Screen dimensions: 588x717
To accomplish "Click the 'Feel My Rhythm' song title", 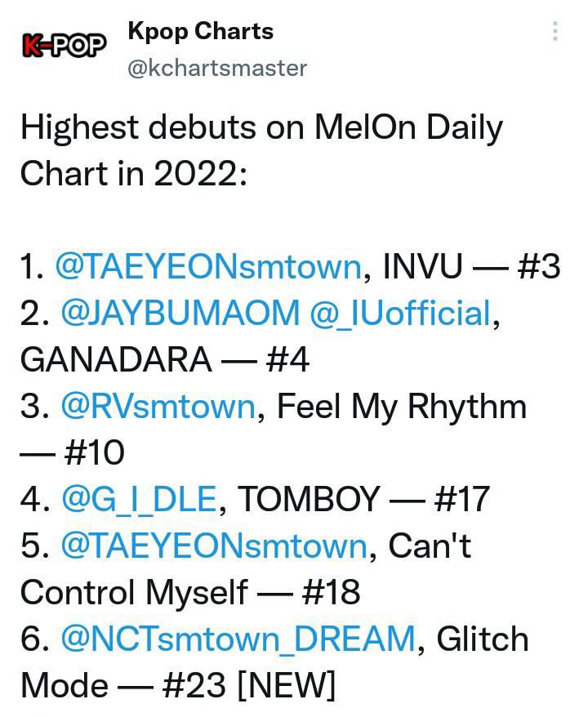I will pyautogui.click(x=402, y=406).
